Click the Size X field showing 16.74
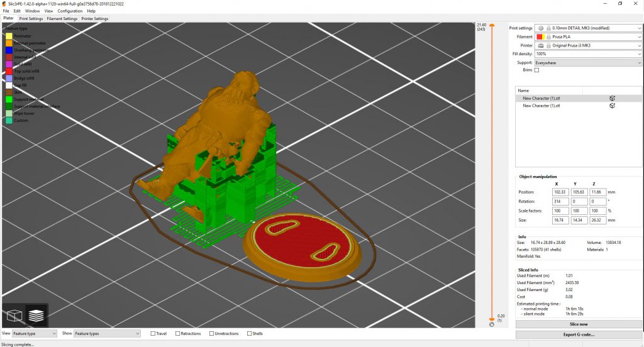Screen dimensions: 644x347 pos(560,221)
